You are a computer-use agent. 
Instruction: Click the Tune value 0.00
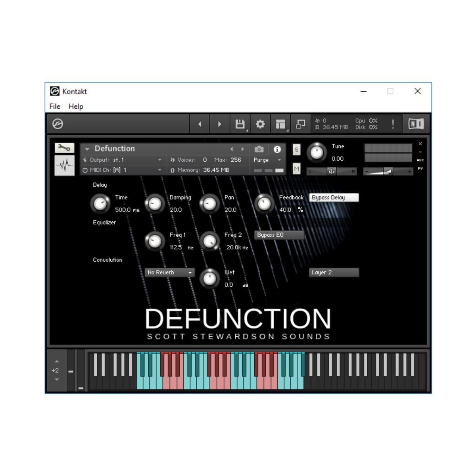(338, 159)
